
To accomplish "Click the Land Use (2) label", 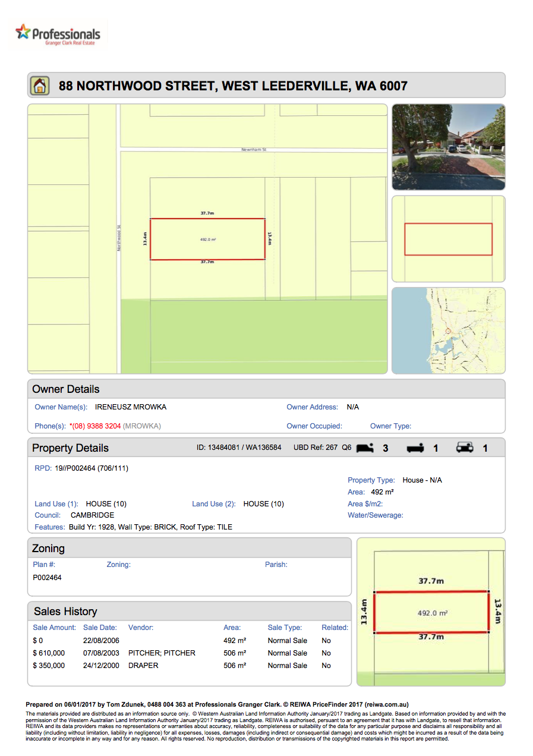I will click(x=214, y=504).
